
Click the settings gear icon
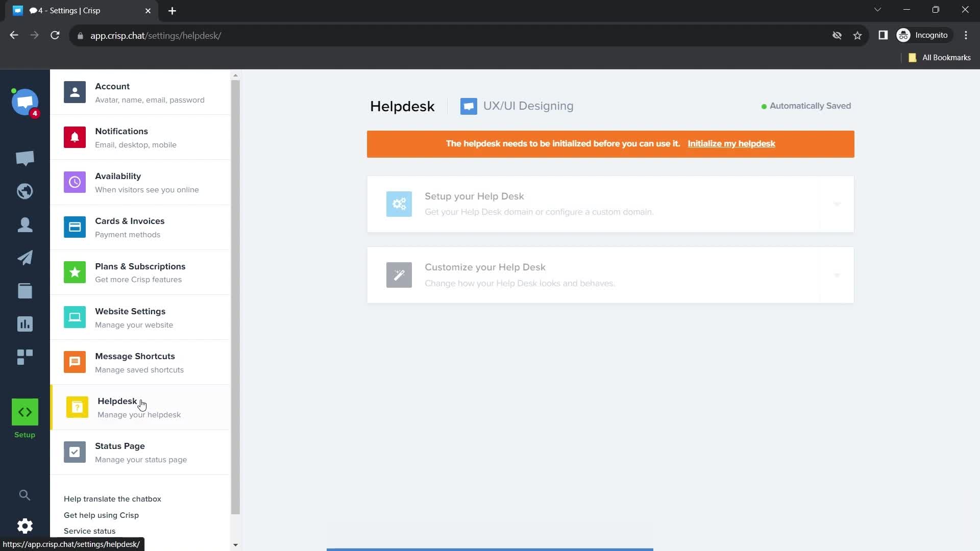point(24,526)
